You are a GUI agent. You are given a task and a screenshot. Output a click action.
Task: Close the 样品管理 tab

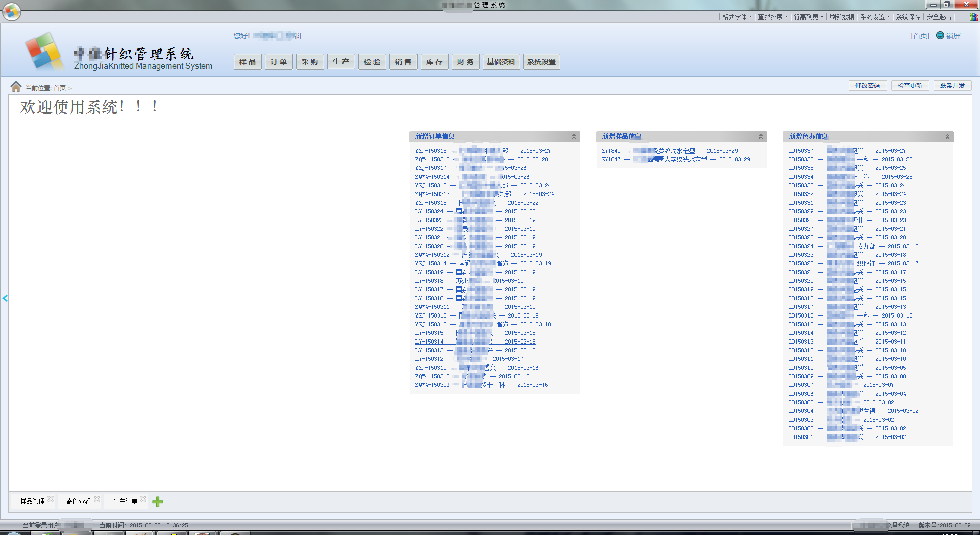[51, 499]
